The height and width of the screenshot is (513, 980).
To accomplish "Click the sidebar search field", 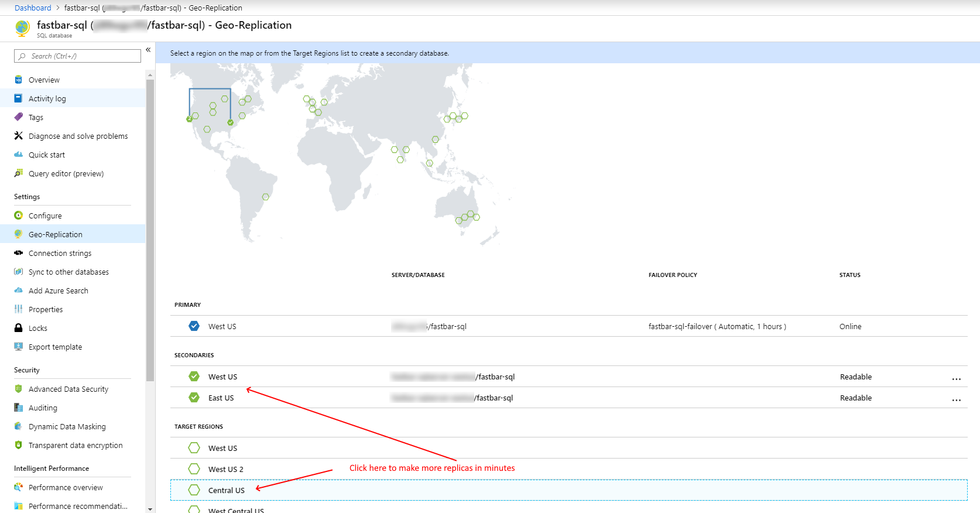I will 77,56.
